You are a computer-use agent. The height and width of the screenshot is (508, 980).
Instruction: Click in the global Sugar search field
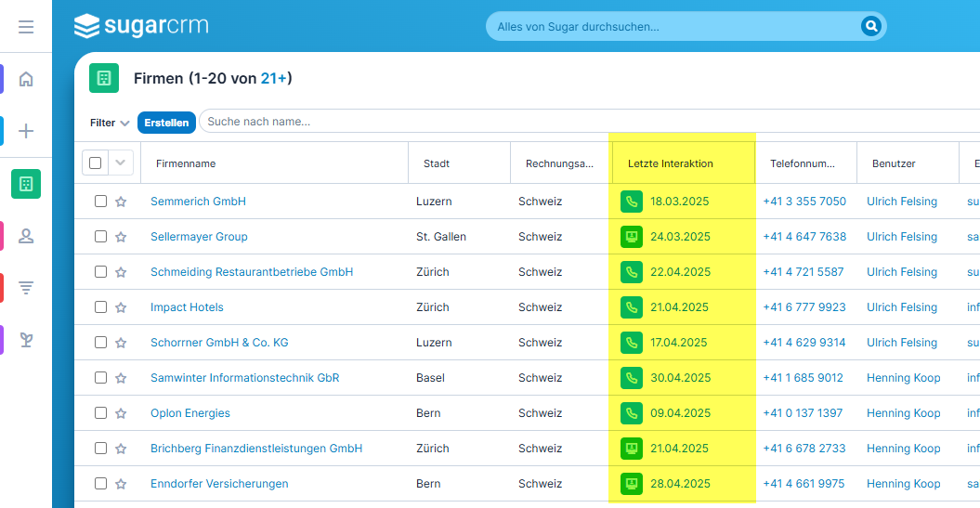point(675,27)
